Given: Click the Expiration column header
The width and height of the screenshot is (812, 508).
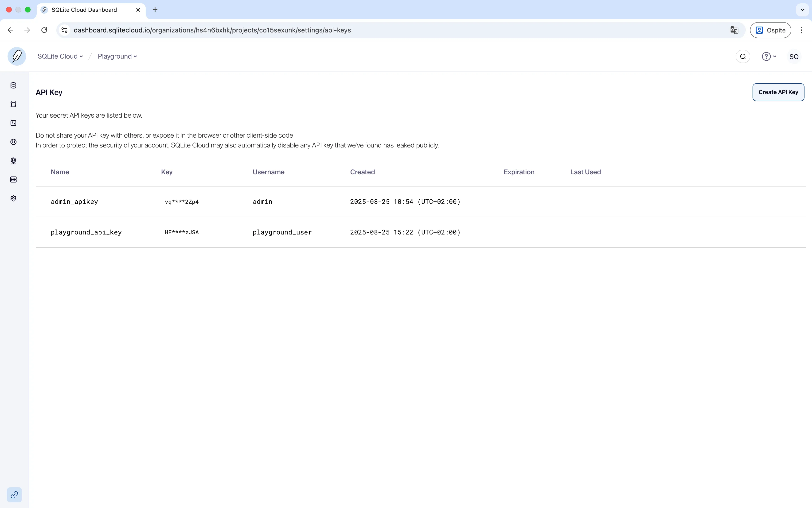Looking at the screenshot, I should (519, 172).
